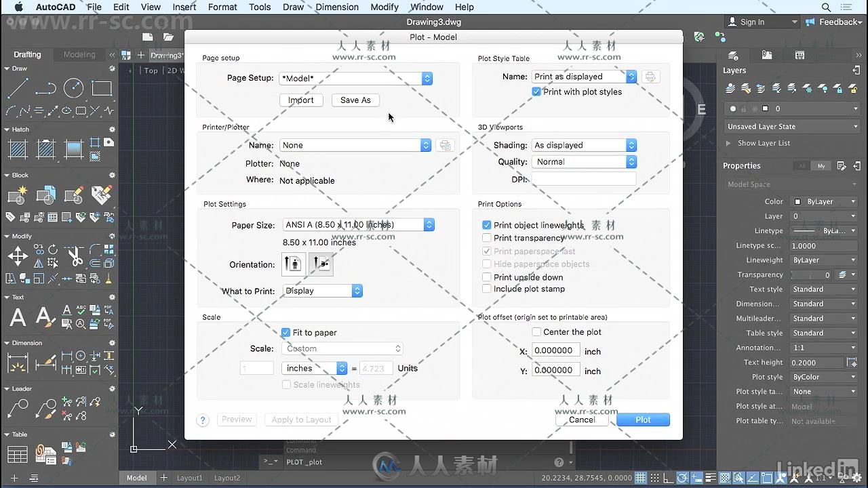Enable Print upside down checkbox

(486, 277)
